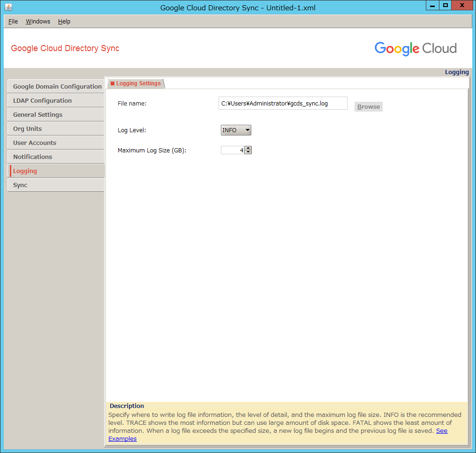This screenshot has height=453, width=476.
Task: Click the Description heading
Action: point(127,406)
